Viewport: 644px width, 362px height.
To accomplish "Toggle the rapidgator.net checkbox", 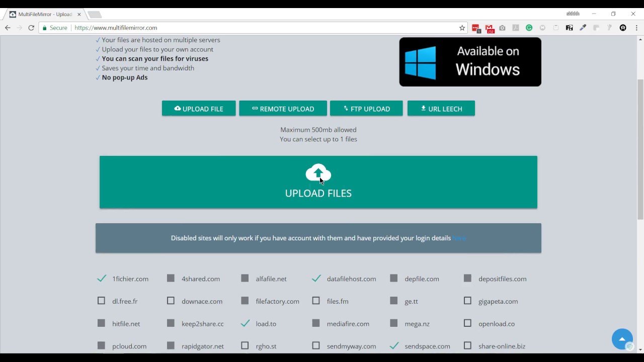I will [x=171, y=346].
